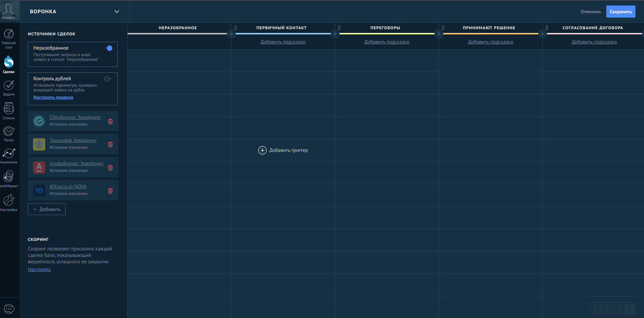Click the Сохранить button
This screenshot has height=318, width=644.
[x=621, y=12]
